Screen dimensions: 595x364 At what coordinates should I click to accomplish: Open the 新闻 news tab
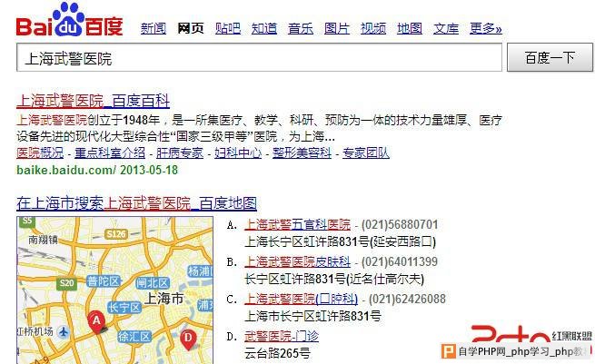click(154, 28)
